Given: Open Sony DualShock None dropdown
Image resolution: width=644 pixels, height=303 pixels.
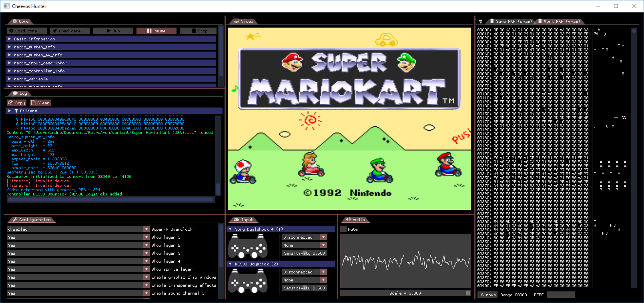Looking at the screenshot, I should tap(305, 245).
